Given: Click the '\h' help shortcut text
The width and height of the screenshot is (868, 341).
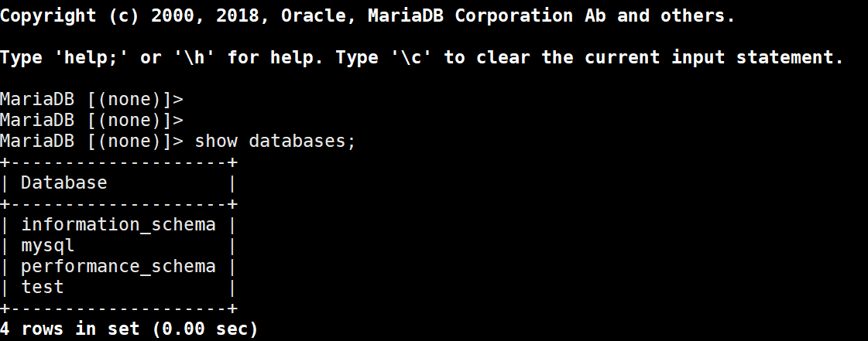Looking at the screenshot, I should 195,57.
